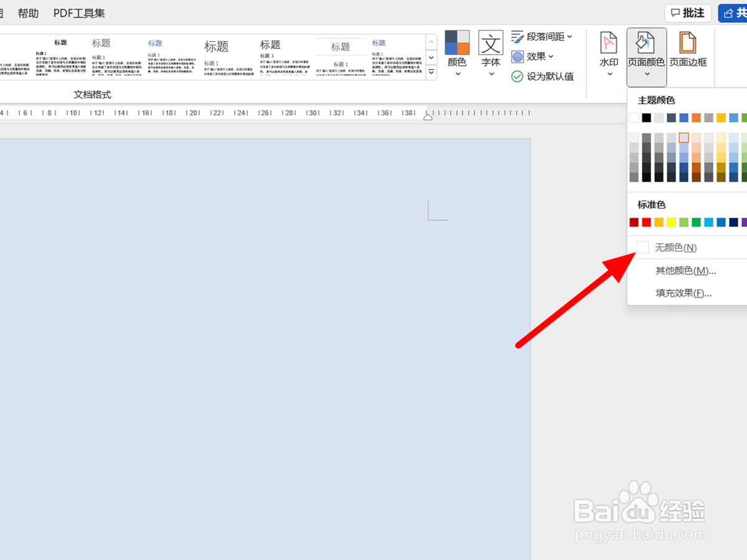Pick the gold top-row theme color swatch
This screenshot has width=747, height=560.
[721, 118]
